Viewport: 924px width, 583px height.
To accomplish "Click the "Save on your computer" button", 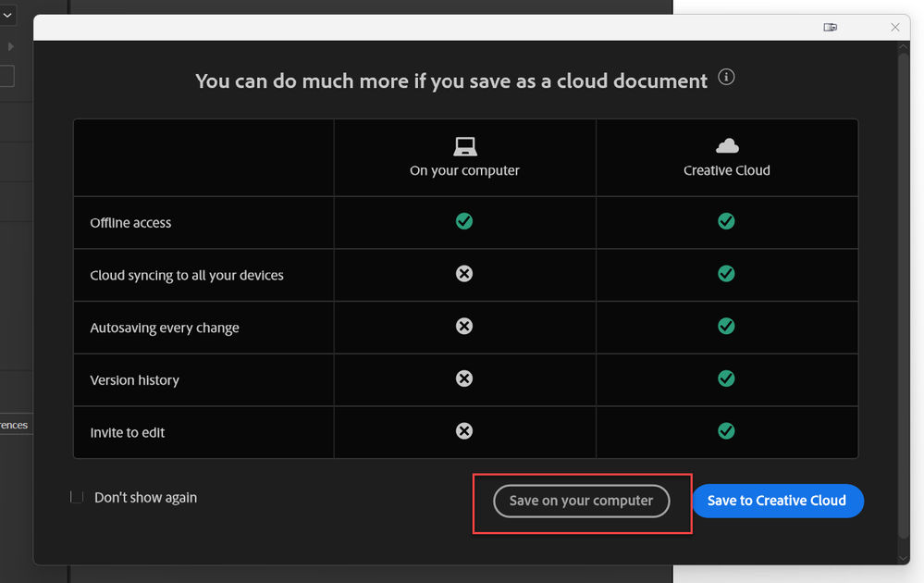I will (581, 501).
